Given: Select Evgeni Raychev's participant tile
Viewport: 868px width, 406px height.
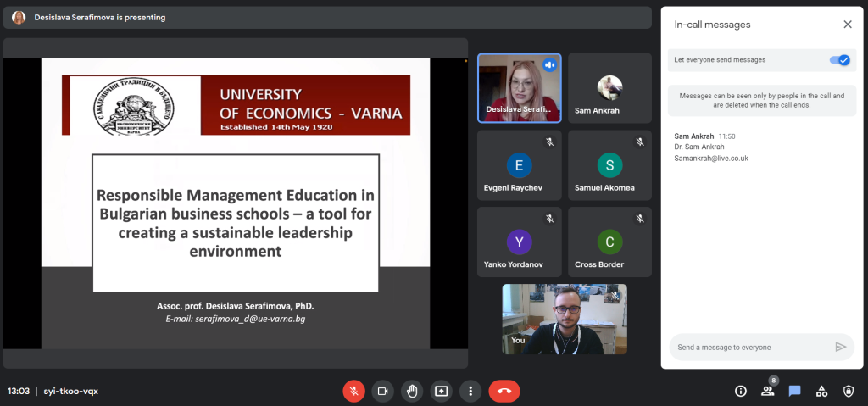Looking at the screenshot, I should click(x=520, y=165).
